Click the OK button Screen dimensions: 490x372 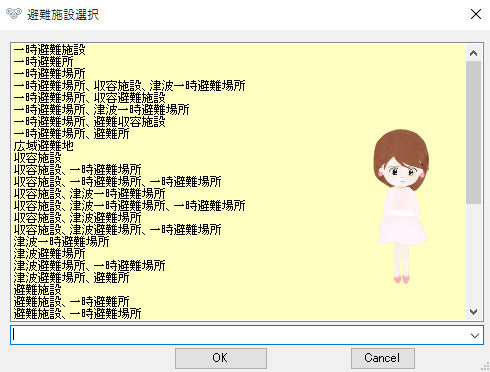click(221, 358)
